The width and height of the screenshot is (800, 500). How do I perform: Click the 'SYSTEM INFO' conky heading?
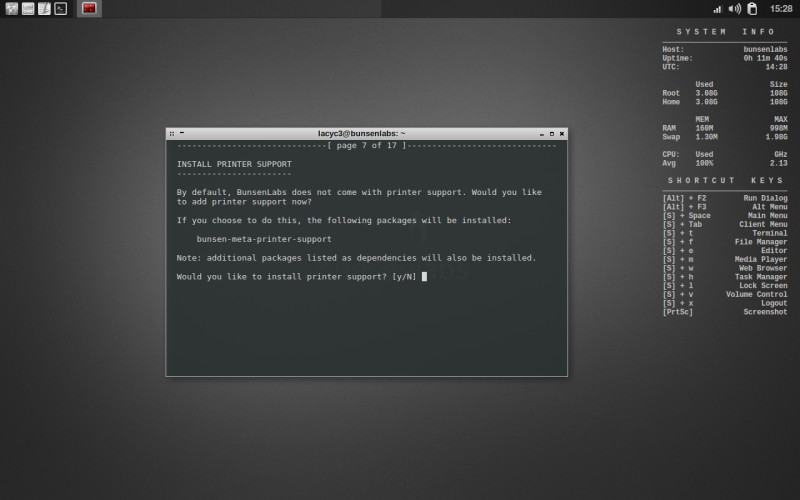725,32
